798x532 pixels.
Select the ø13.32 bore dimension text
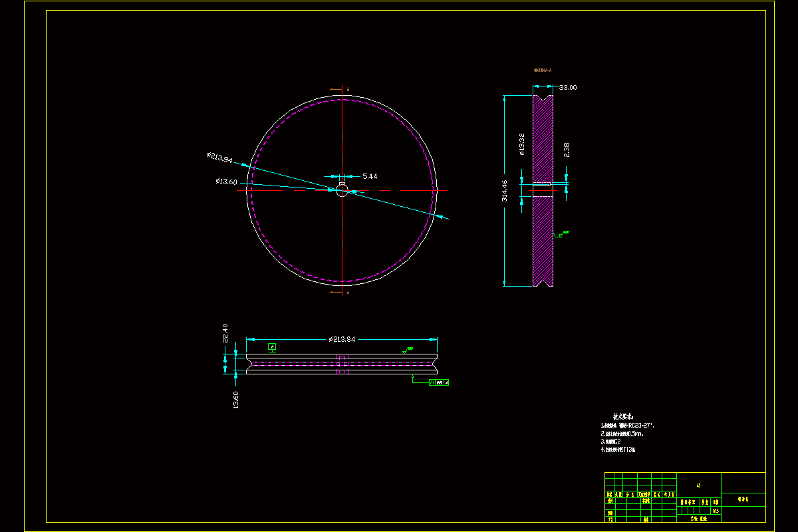[522, 144]
